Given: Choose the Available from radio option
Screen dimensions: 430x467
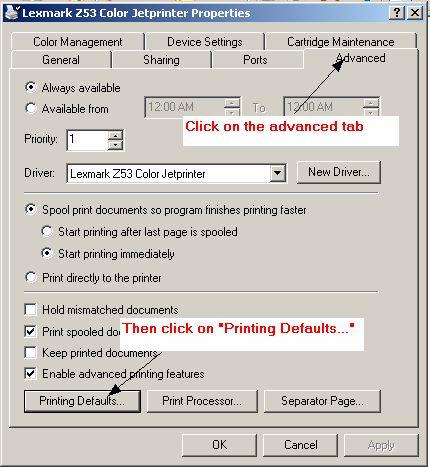Looking at the screenshot, I should (31, 108).
